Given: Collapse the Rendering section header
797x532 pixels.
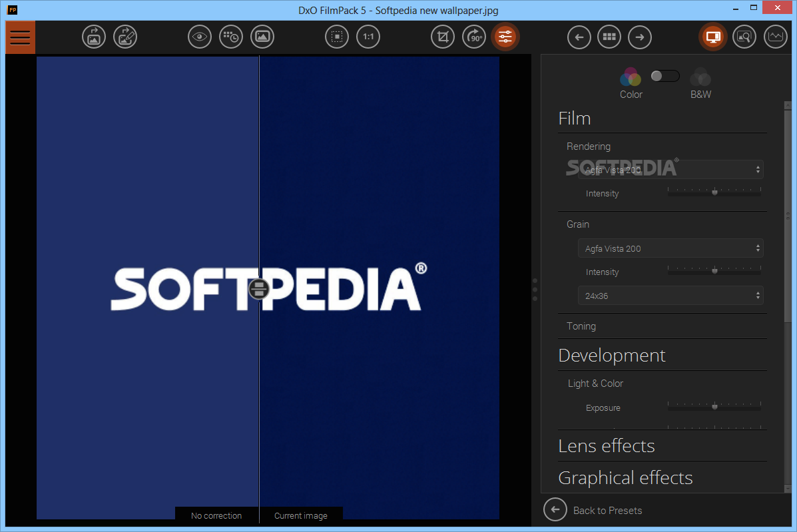Looking at the screenshot, I should click(x=589, y=146).
